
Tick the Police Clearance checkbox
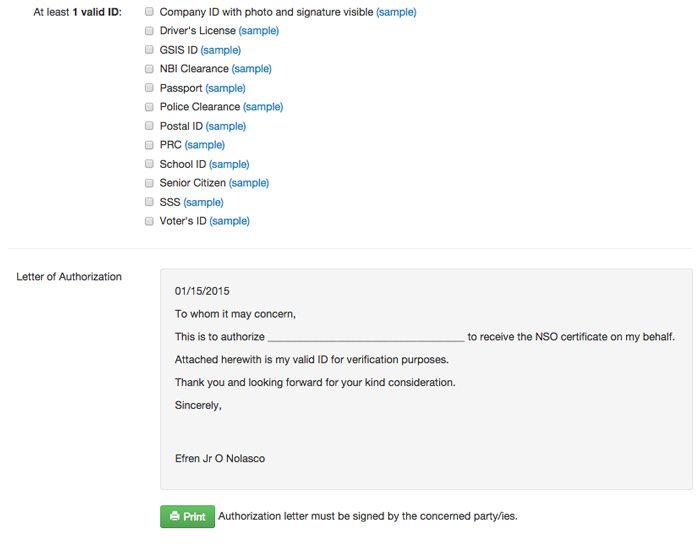coord(149,107)
